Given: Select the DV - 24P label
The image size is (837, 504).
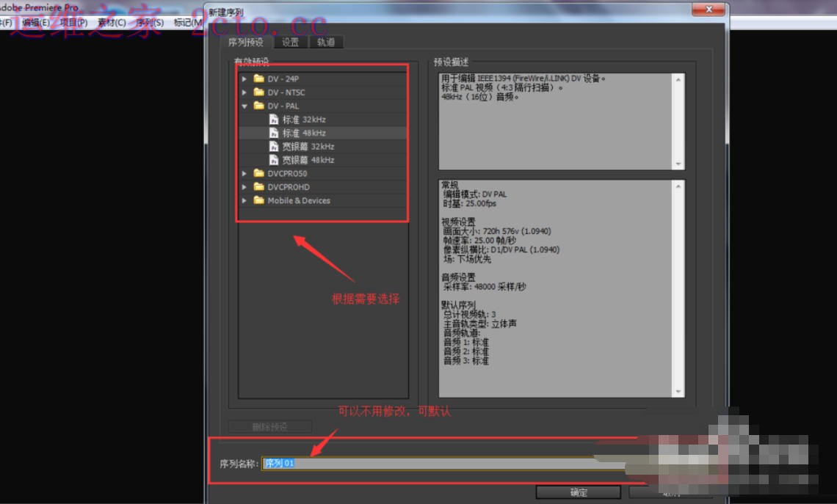Looking at the screenshot, I should pyautogui.click(x=283, y=79).
